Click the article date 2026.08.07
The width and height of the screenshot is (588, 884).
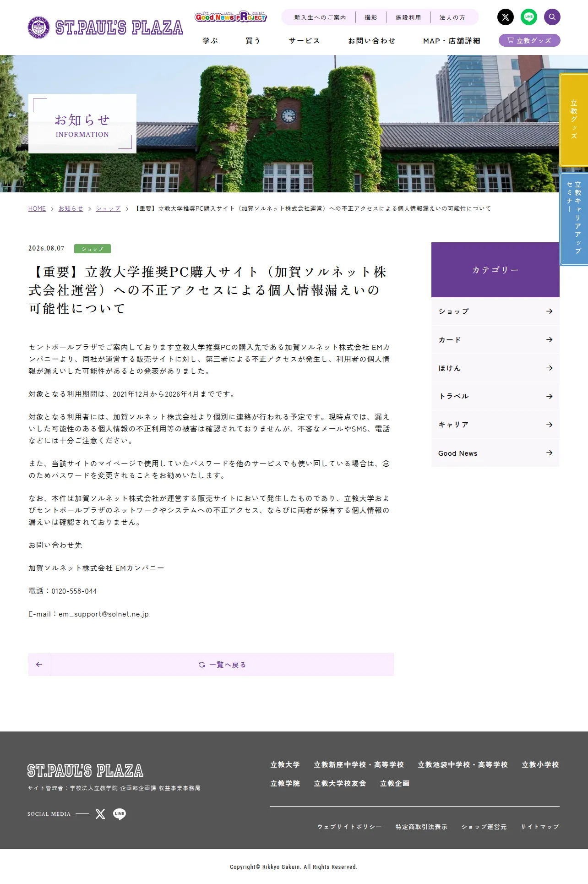(x=47, y=249)
